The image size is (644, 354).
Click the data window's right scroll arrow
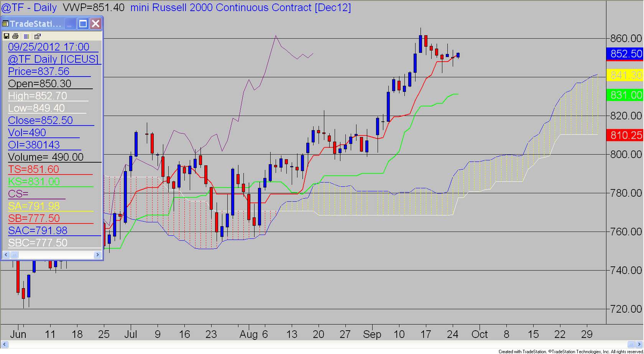pyautogui.click(x=97, y=255)
